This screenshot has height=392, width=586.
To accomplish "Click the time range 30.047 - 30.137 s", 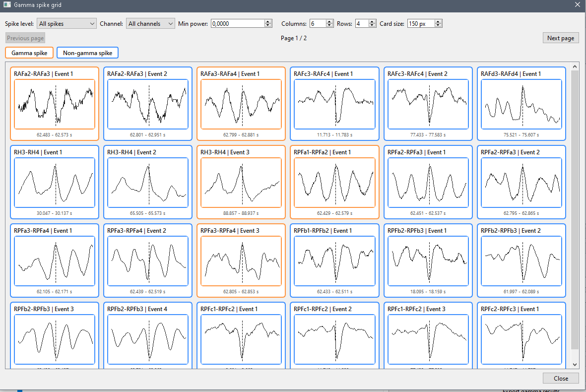I will coord(55,213).
